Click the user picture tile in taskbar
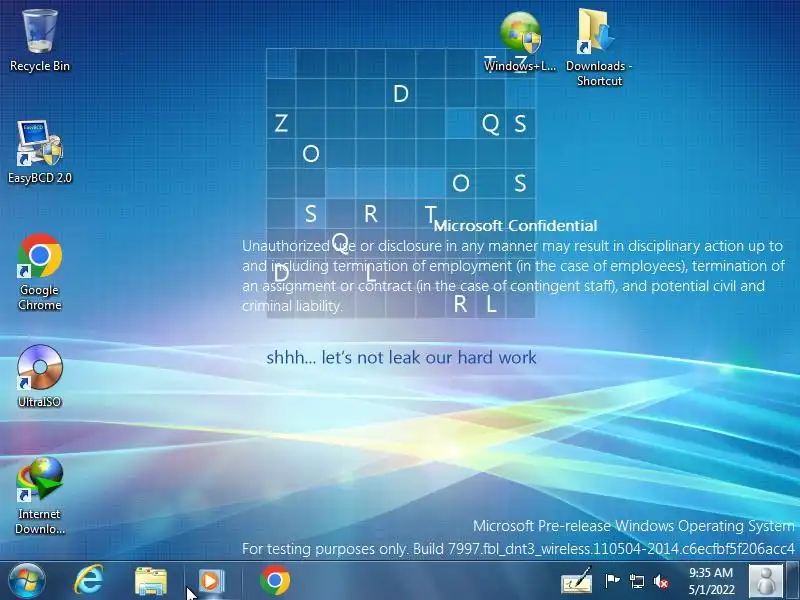This screenshot has height=600, width=800. pos(766,581)
